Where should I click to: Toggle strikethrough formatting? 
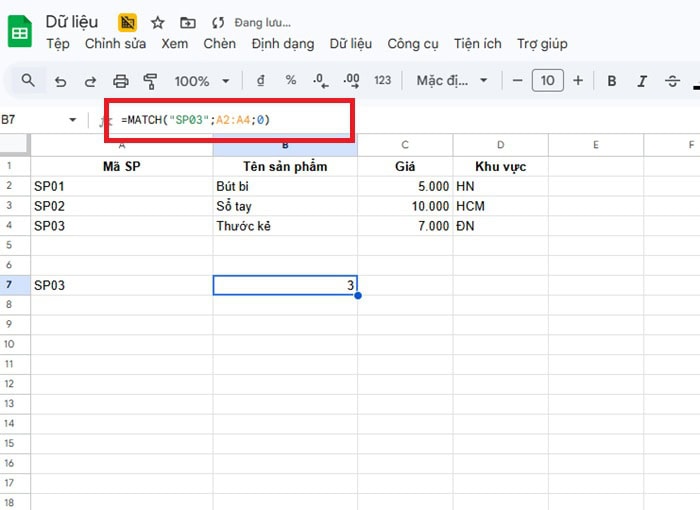(x=673, y=81)
